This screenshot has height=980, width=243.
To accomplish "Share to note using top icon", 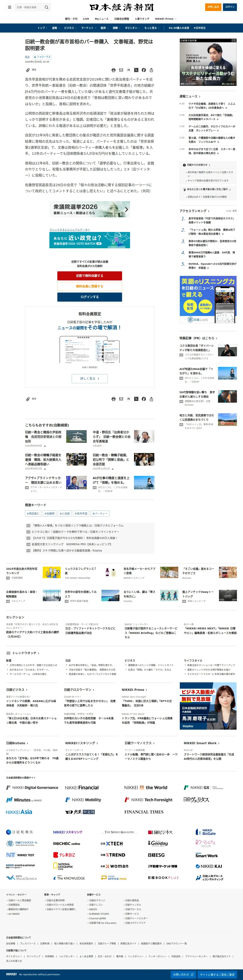I will point(129,70).
